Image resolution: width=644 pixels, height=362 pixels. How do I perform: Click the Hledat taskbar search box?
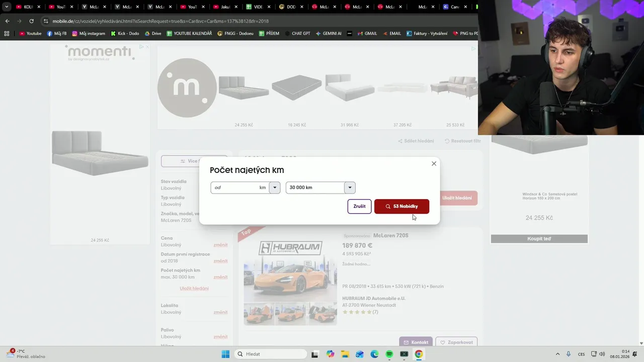[271, 354]
